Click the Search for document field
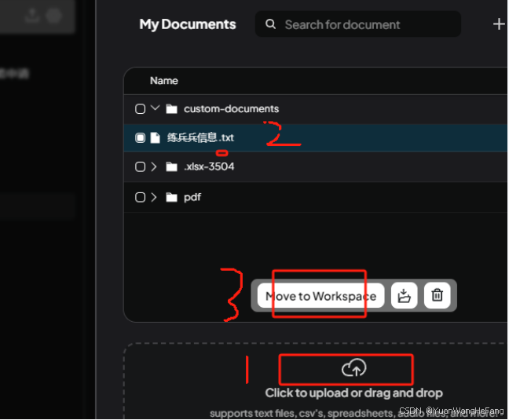The image size is (509, 420). click(x=358, y=24)
